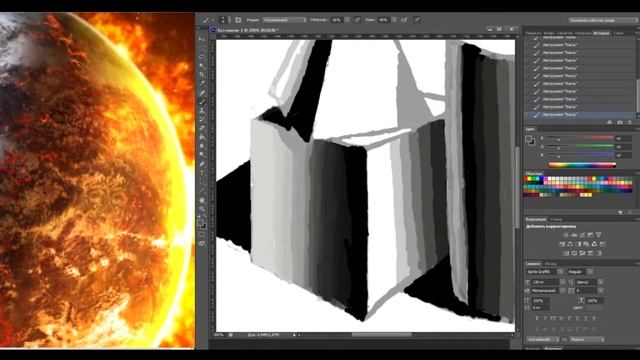This screenshot has width=640, height=360.
Task: Toggle pressure for size button
Action: 417,20
